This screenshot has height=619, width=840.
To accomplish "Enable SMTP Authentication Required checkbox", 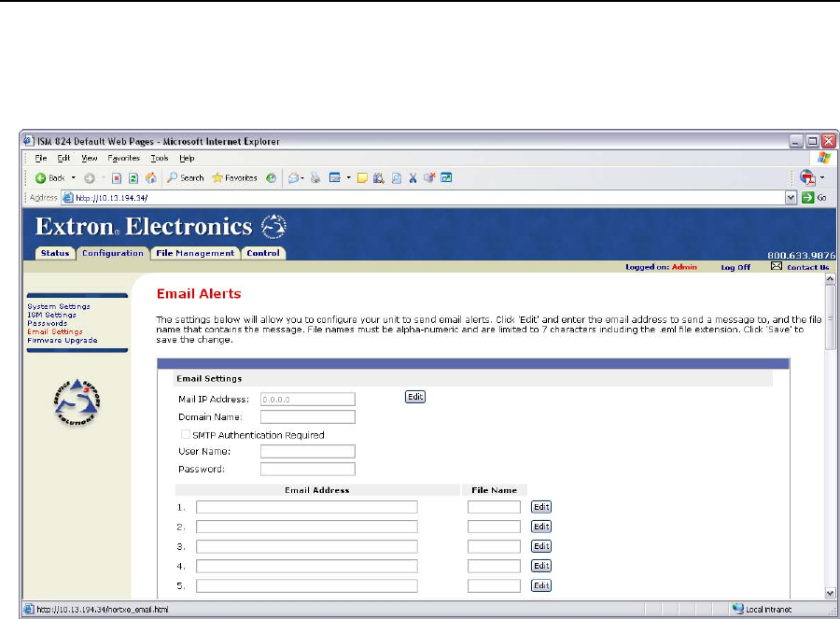I will pos(185,435).
